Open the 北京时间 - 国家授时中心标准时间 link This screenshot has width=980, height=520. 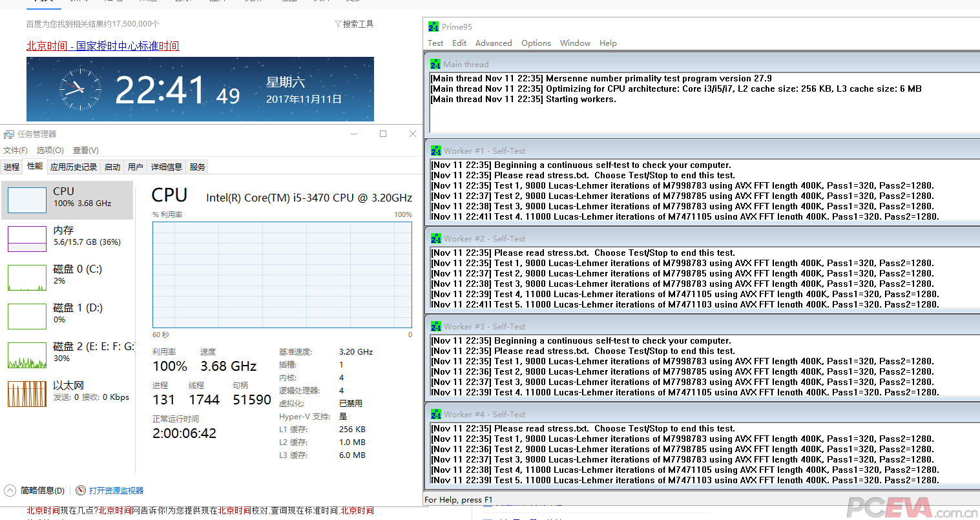(103, 46)
